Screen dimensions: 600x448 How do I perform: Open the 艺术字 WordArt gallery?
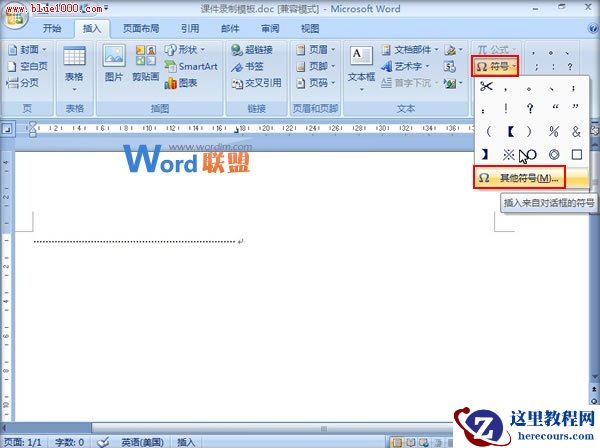tap(406, 66)
